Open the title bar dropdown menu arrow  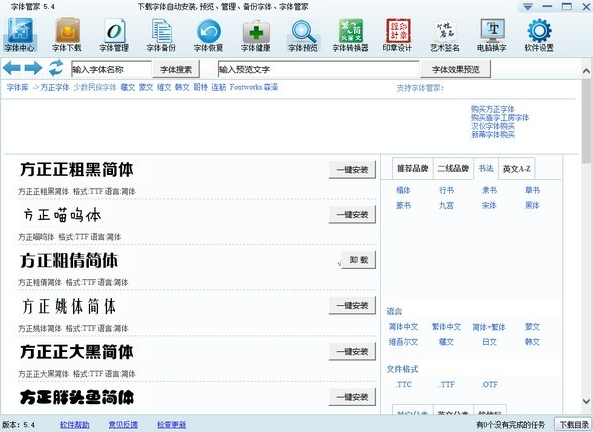click(x=528, y=7)
